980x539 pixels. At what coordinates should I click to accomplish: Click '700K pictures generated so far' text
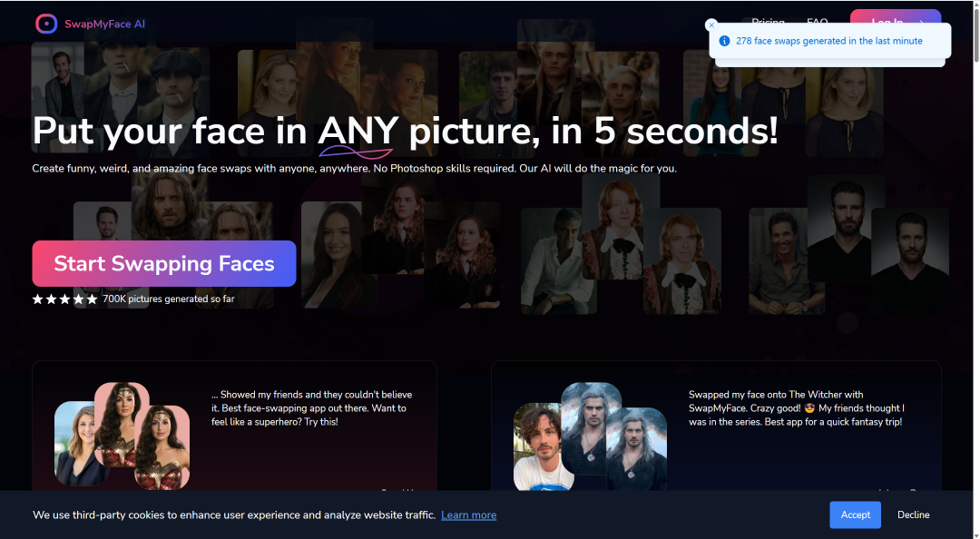(x=169, y=299)
